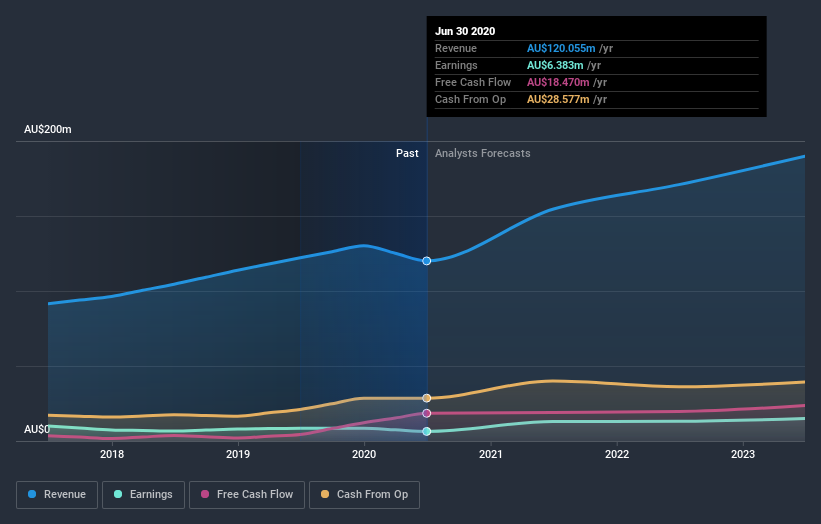
Task: Click the AU$28.577m cash from op value
Action: point(558,99)
